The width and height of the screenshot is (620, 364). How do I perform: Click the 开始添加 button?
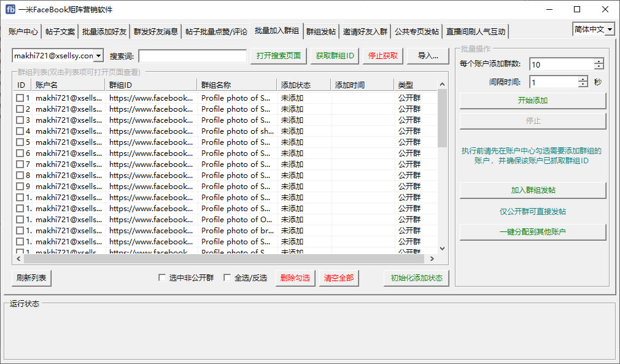coord(533,101)
